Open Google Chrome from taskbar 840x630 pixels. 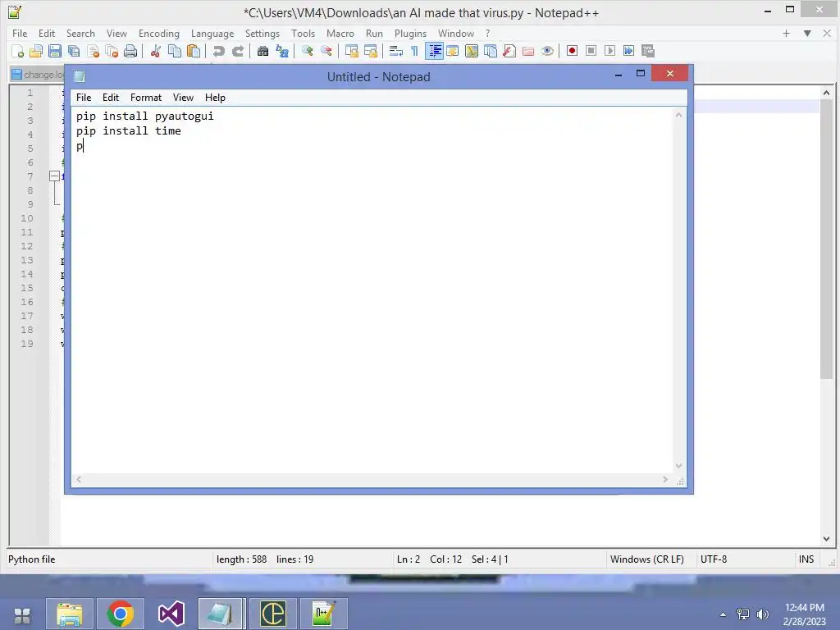pos(121,614)
